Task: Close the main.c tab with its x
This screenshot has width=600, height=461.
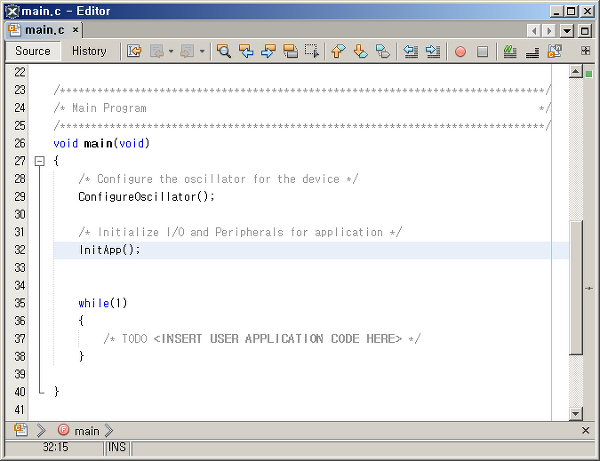Action: pos(75,29)
